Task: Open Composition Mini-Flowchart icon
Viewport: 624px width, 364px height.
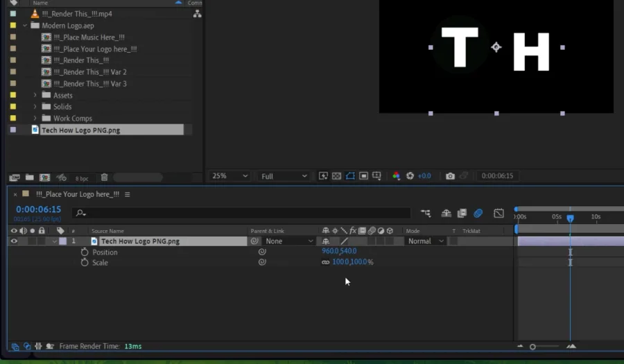Action: coord(426,214)
